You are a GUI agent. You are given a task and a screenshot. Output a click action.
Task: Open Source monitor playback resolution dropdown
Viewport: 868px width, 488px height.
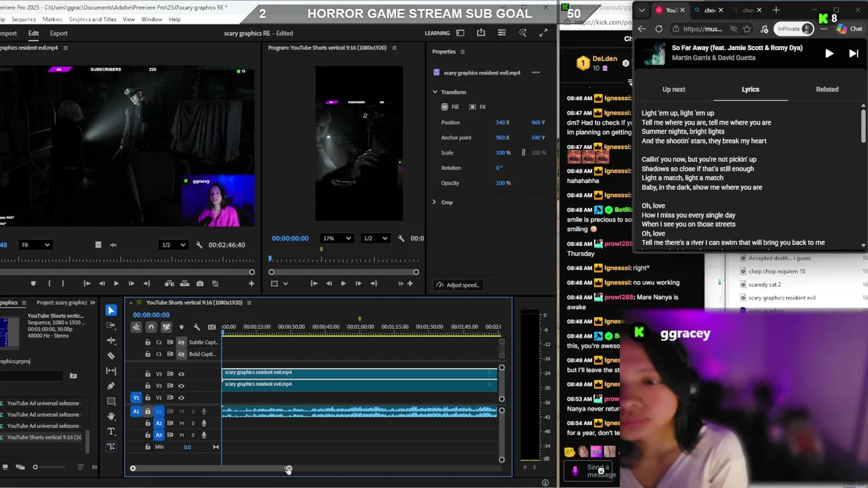click(172, 245)
